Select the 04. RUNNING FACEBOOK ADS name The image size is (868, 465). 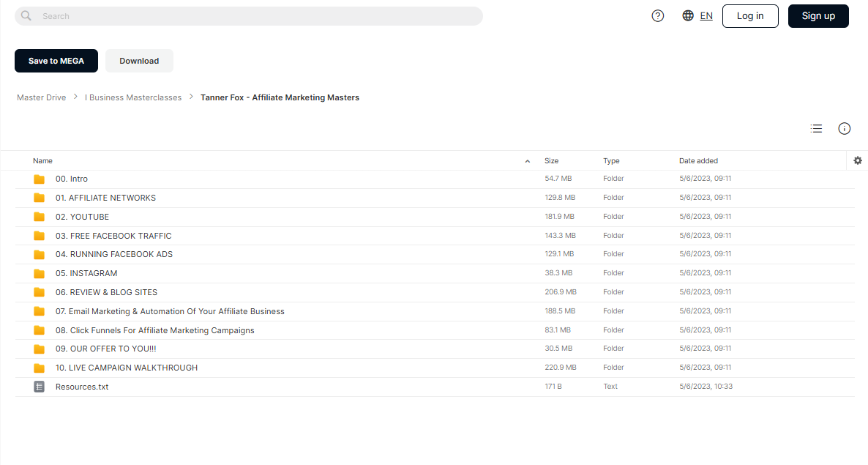tap(114, 254)
